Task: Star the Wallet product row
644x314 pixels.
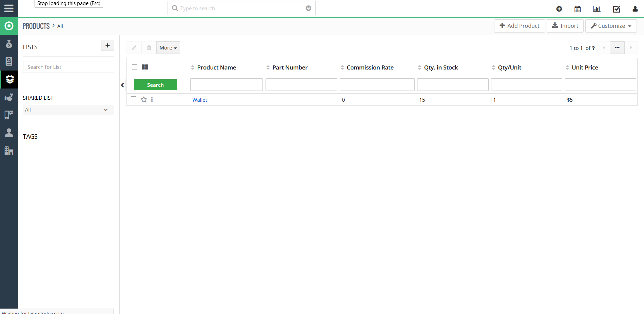Action: click(x=144, y=99)
